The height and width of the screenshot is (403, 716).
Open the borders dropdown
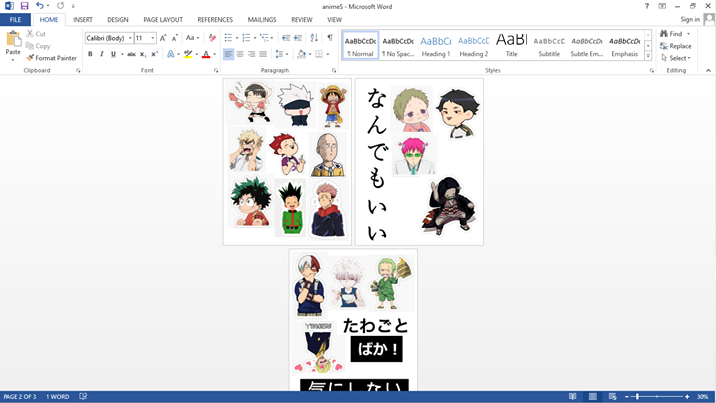pos(328,54)
